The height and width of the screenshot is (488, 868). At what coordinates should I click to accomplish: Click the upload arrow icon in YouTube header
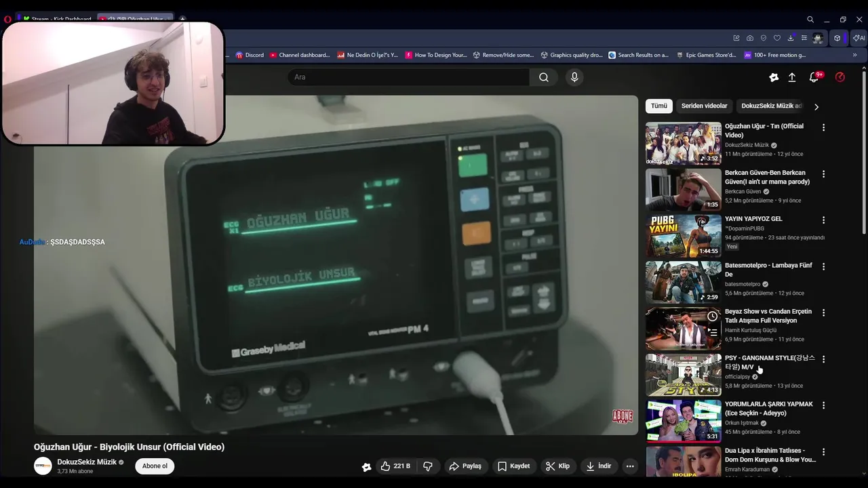coord(791,77)
